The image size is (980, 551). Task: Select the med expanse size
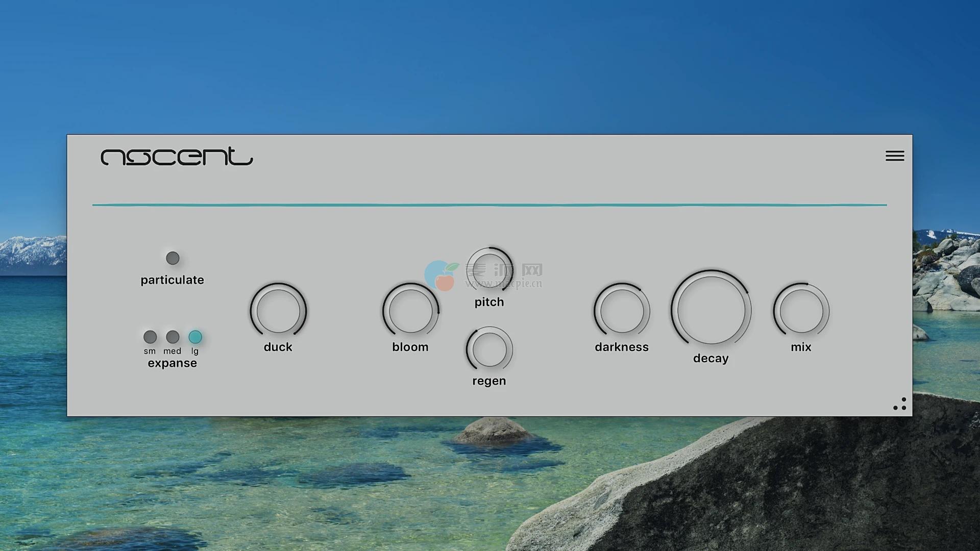(x=173, y=337)
